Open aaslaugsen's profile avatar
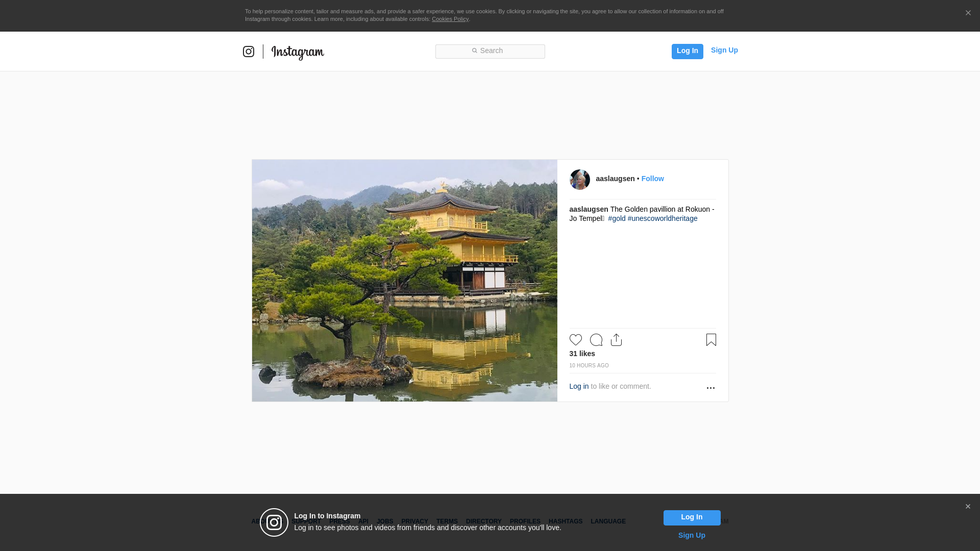Image resolution: width=980 pixels, height=551 pixels. coord(580,180)
